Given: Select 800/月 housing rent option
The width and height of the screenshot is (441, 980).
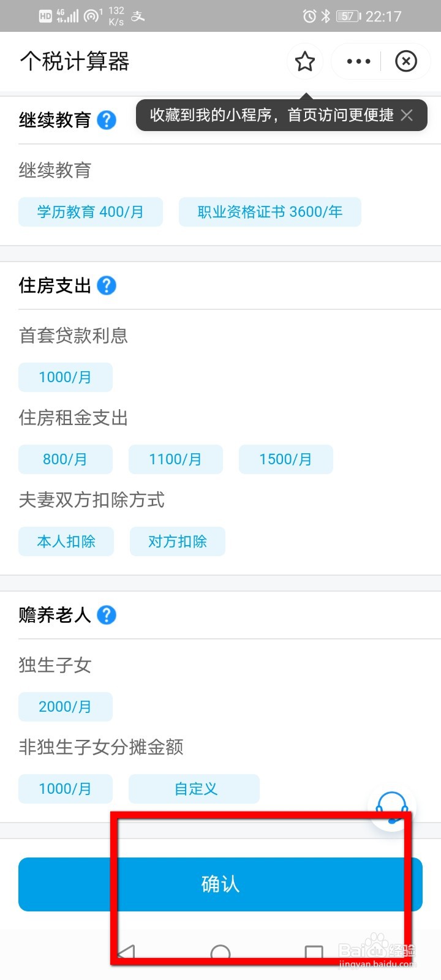Looking at the screenshot, I should coord(66,459).
